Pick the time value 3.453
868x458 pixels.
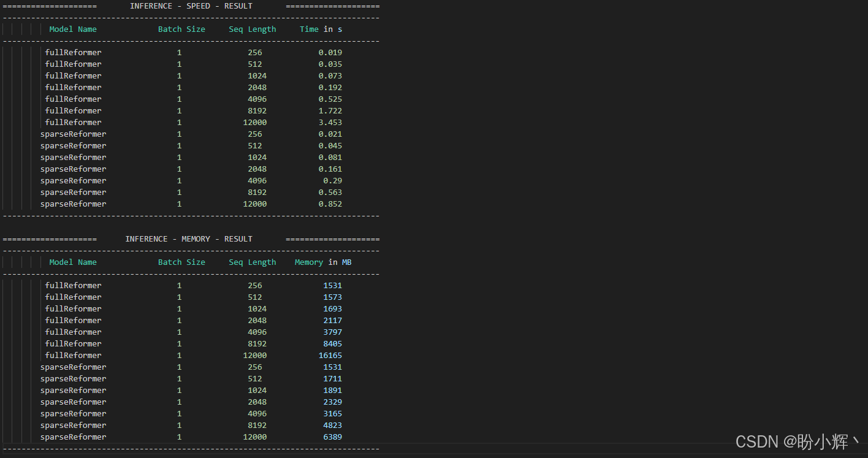(330, 123)
